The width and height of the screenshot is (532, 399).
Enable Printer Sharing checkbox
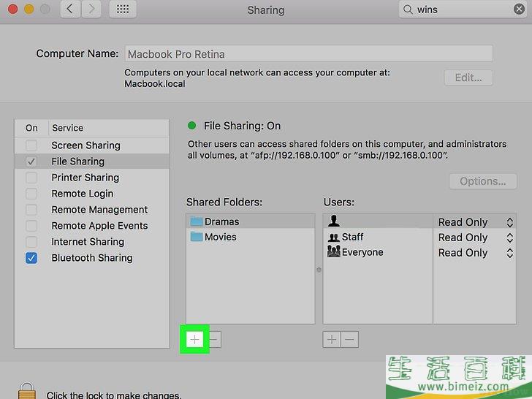click(31, 178)
